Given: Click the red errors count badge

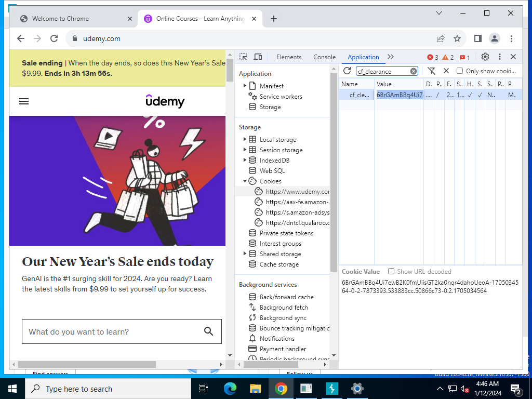Looking at the screenshot, I should 433,57.
